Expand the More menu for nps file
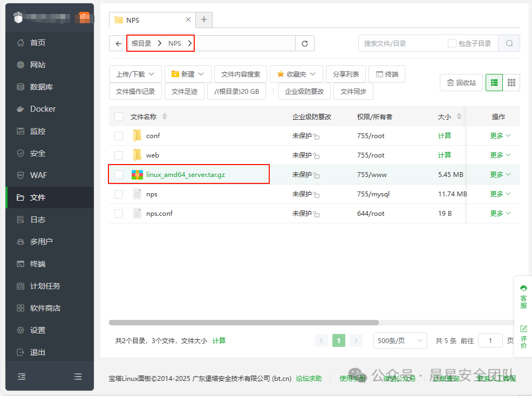The width and height of the screenshot is (532, 396). click(x=500, y=194)
